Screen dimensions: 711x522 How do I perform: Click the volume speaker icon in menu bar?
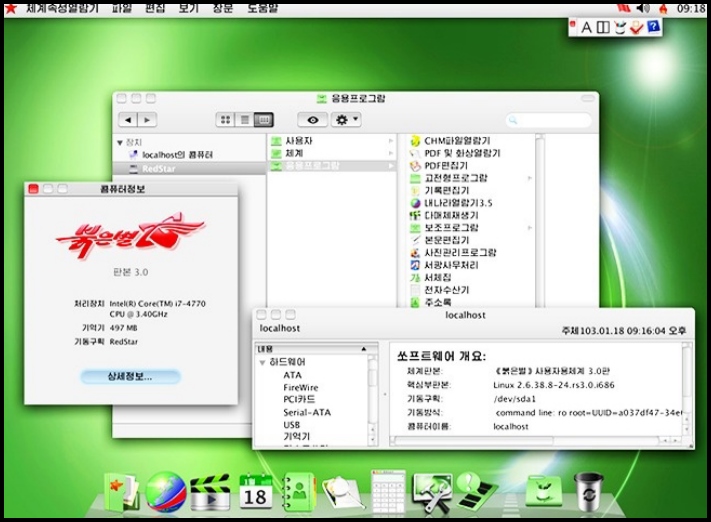click(x=643, y=8)
